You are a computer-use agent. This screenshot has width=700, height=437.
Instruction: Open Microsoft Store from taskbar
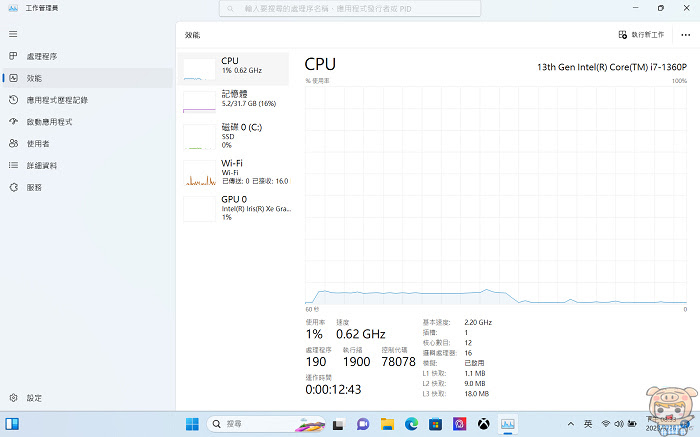pos(435,424)
